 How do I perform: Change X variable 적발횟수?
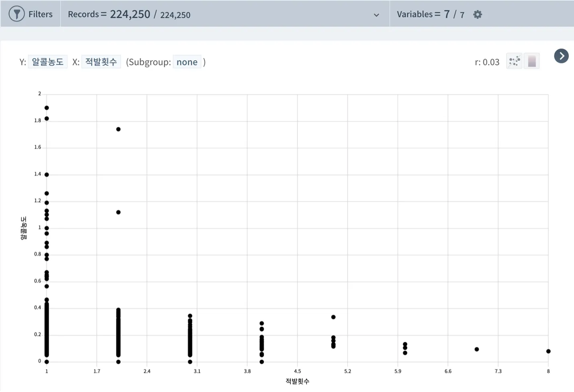pos(101,62)
